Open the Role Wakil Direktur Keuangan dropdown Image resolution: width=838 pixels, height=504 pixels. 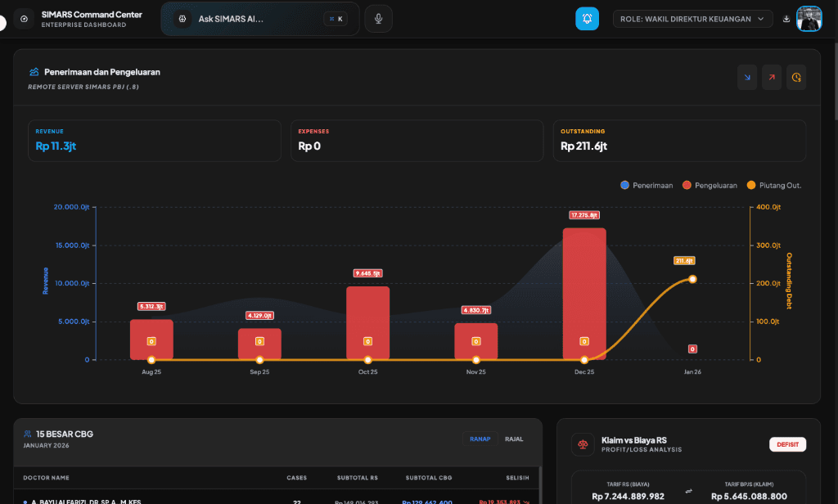(692, 19)
